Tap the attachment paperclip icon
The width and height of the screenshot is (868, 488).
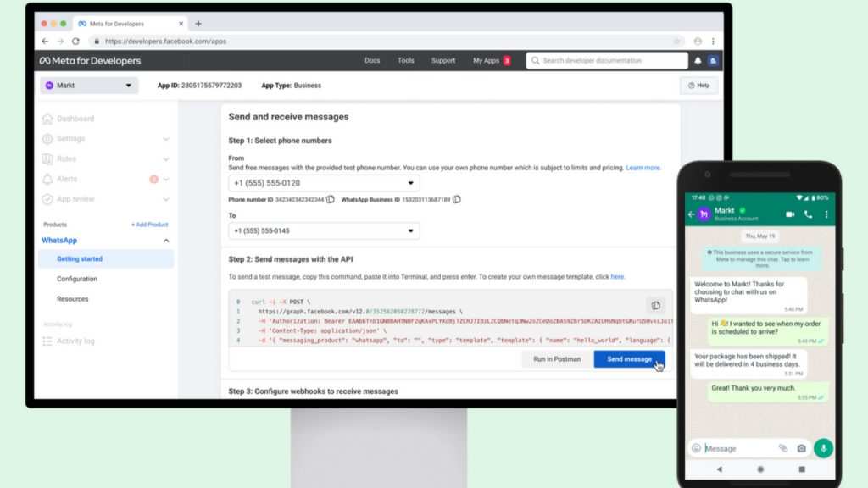pyautogui.click(x=782, y=448)
